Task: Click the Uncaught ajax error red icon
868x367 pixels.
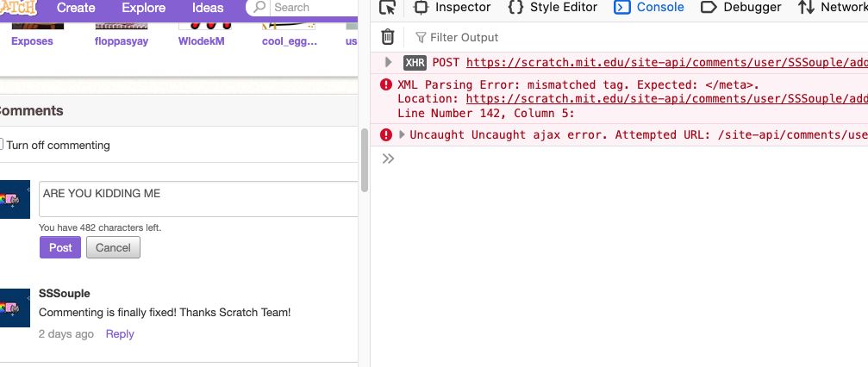Action: click(x=386, y=134)
